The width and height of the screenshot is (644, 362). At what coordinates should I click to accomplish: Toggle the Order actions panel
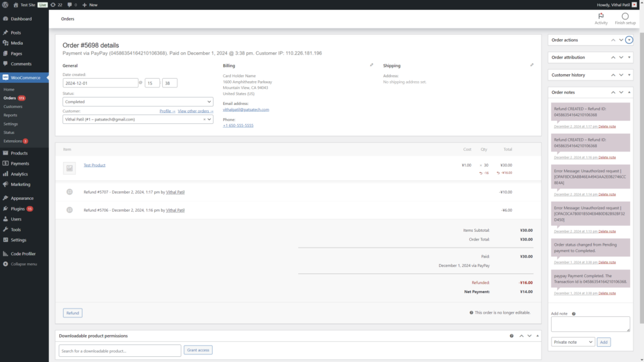629,40
